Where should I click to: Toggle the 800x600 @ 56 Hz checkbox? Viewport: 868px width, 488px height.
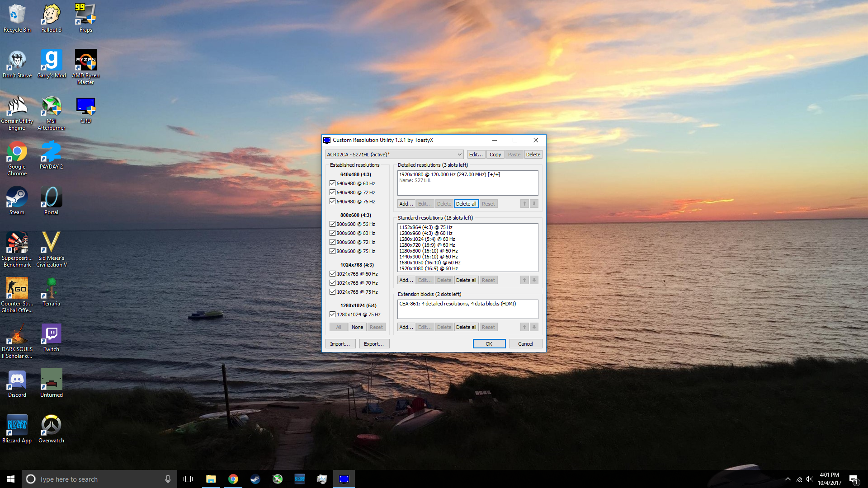coord(332,224)
